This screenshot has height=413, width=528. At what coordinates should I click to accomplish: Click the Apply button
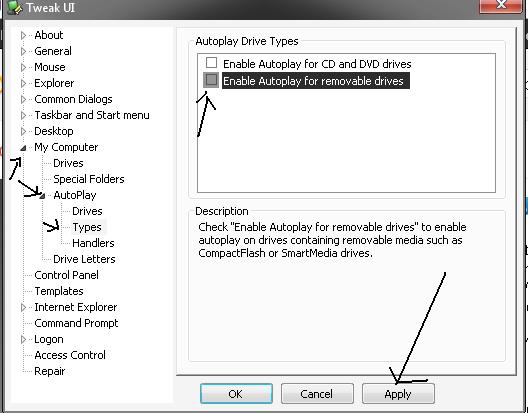(398, 393)
